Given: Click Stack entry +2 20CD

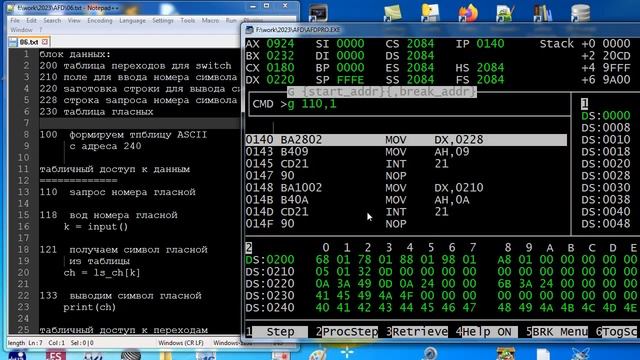Looking at the screenshot, I should 606,56.
